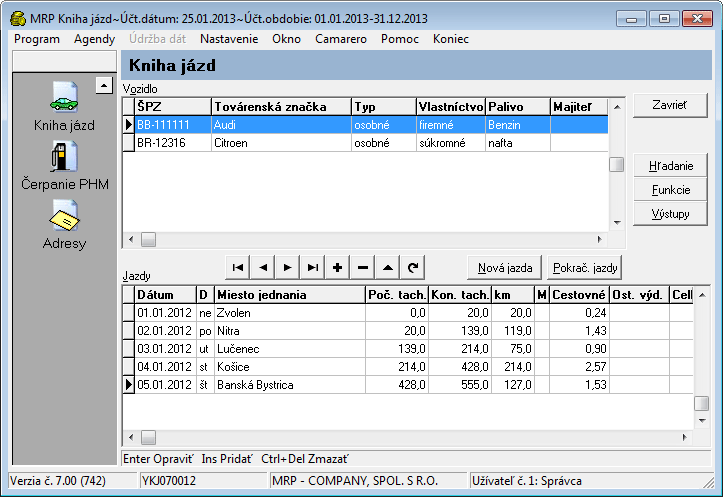Click the Zavrieť button
Viewport: 723px width, 497px height.
[x=670, y=106]
